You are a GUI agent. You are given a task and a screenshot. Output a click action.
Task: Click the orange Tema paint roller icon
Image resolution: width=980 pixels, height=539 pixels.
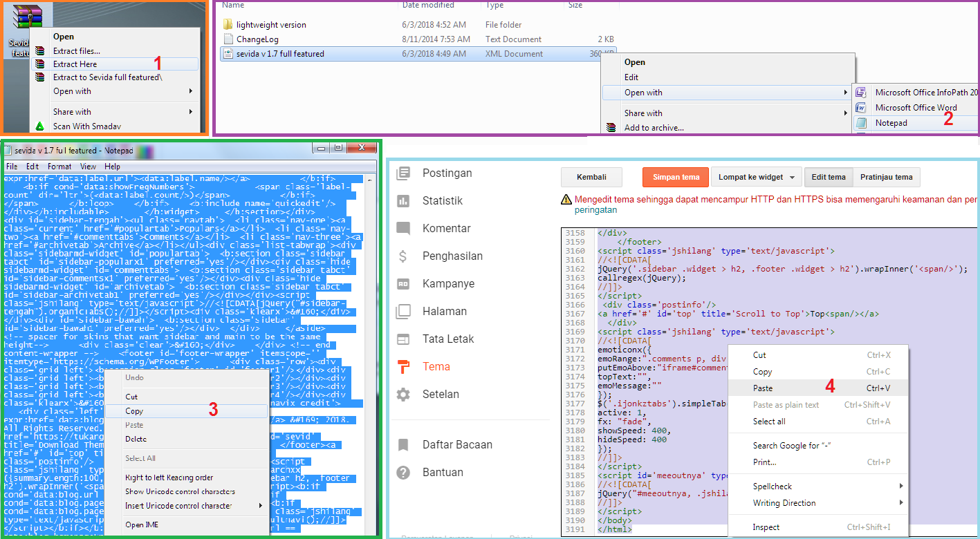click(403, 367)
